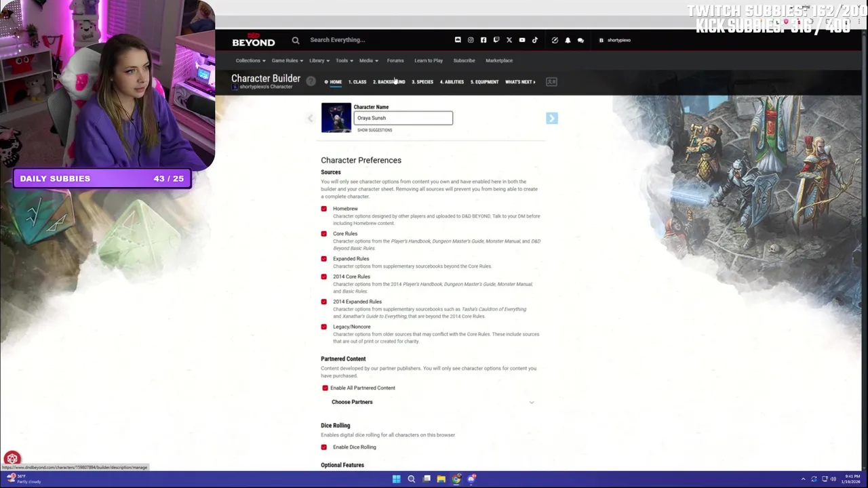Open the Facebook icon link

click(484, 40)
